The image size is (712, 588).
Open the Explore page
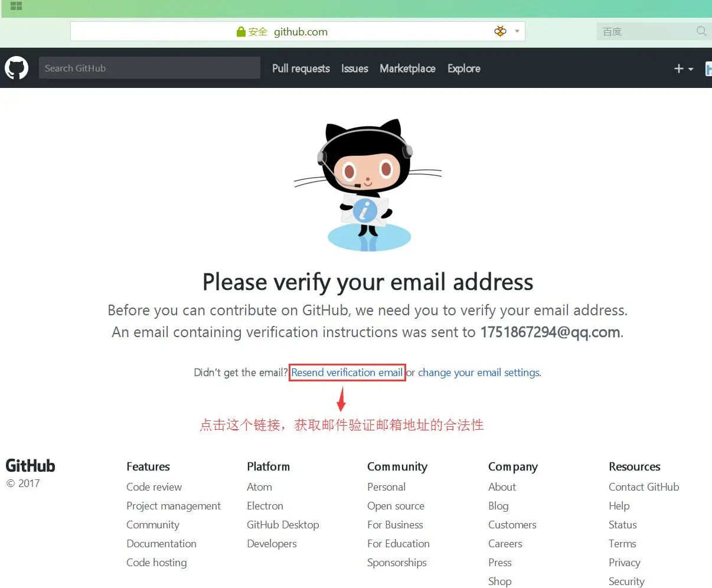click(464, 68)
